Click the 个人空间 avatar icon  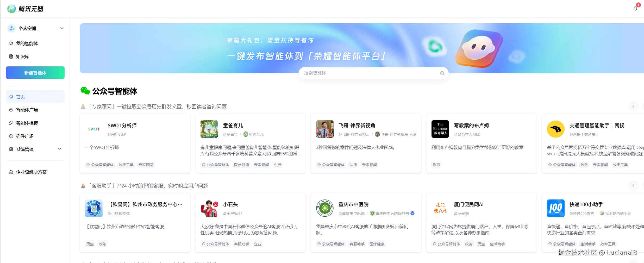click(x=11, y=28)
